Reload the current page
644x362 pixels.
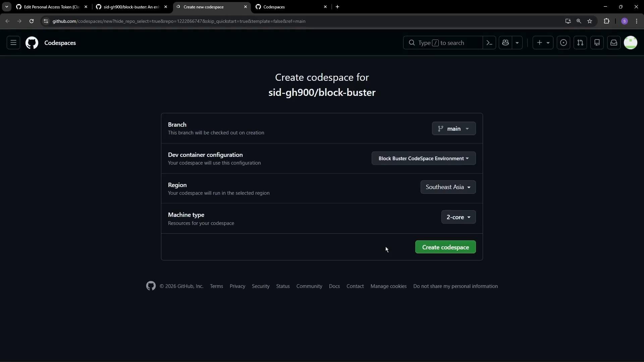[32, 21]
